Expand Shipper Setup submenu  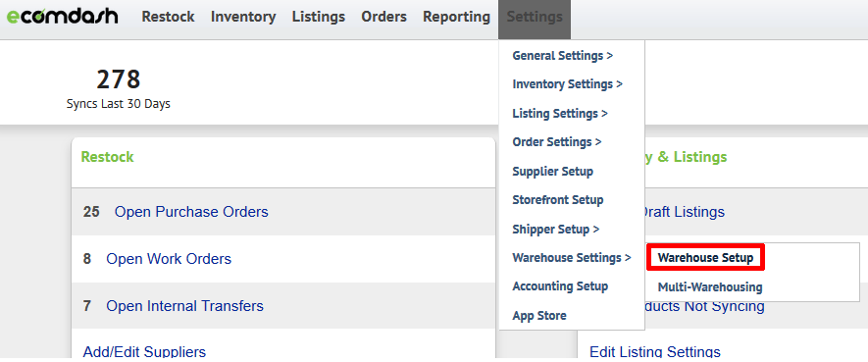[x=556, y=230]
